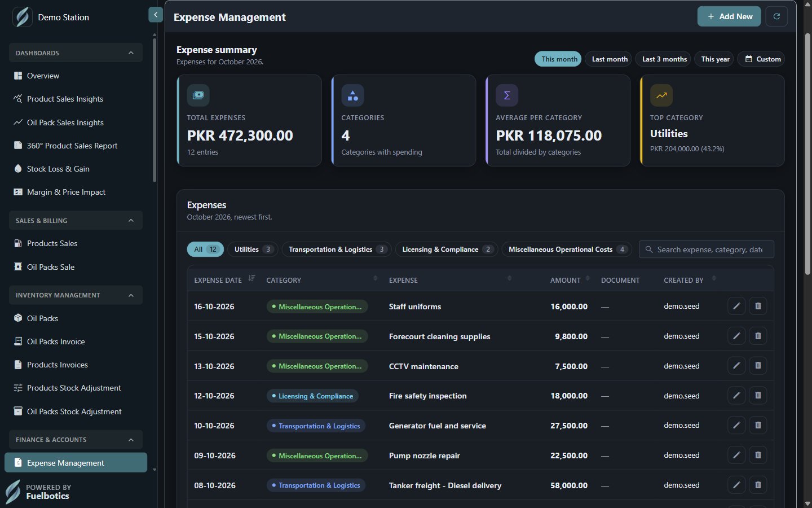This screenshot has height=508, width=812.
Task: Click the 58,000.00 amount cell
Action: (569, 485)
